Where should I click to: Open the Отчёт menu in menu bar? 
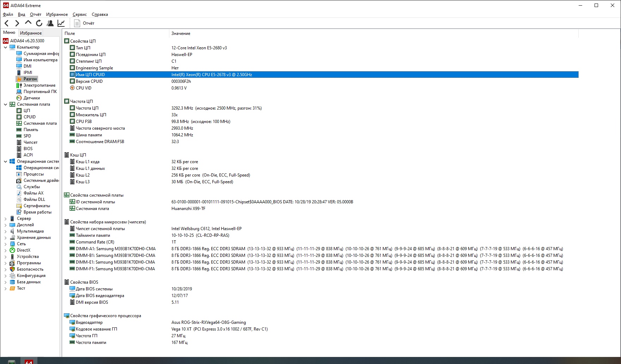point(36,14)
